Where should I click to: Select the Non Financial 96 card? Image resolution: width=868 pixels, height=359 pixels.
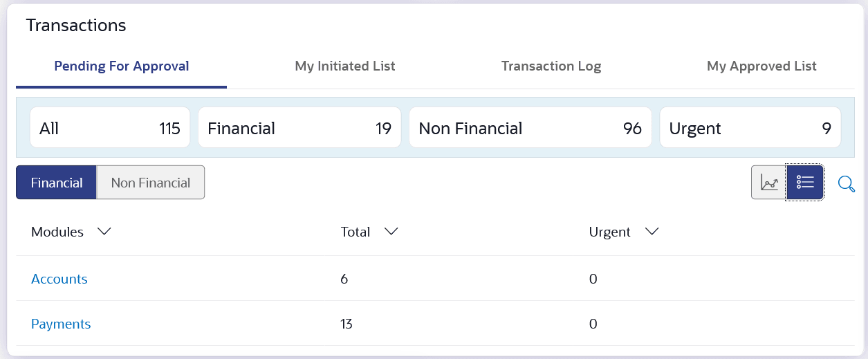pos(530,128)
